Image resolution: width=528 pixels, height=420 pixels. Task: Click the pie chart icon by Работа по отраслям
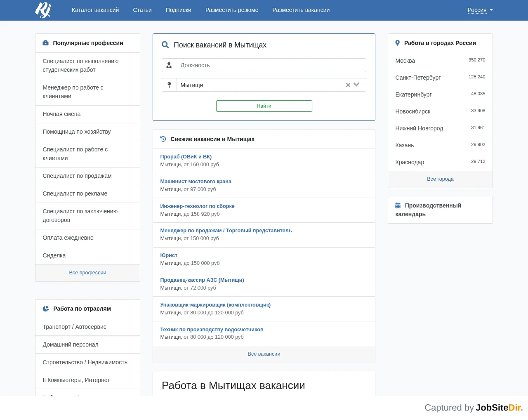pyautogui.click(x=46, y=309)
